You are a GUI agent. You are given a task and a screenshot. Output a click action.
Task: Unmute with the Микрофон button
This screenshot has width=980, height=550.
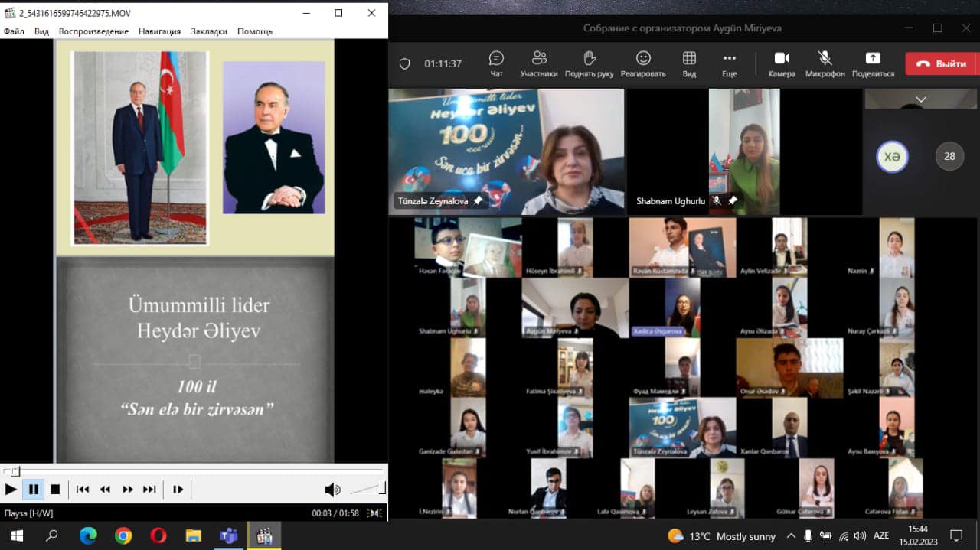[x=825, y=63]
